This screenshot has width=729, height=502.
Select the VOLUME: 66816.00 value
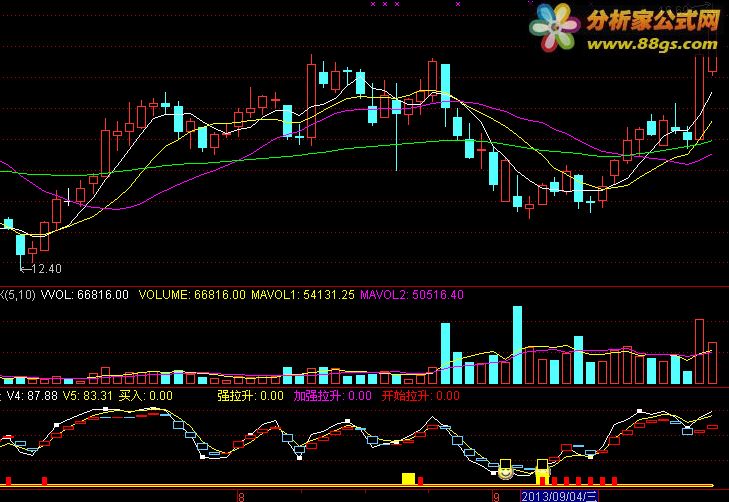192,295
